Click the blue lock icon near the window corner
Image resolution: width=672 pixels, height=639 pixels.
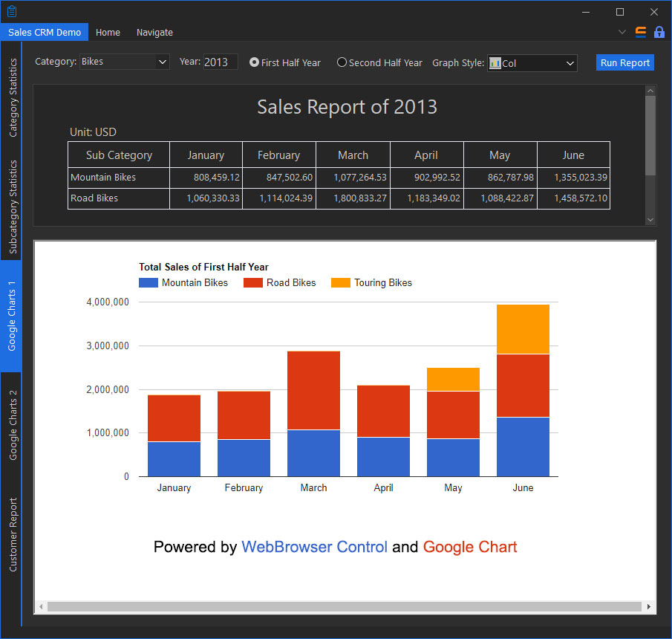pos(659,33)
